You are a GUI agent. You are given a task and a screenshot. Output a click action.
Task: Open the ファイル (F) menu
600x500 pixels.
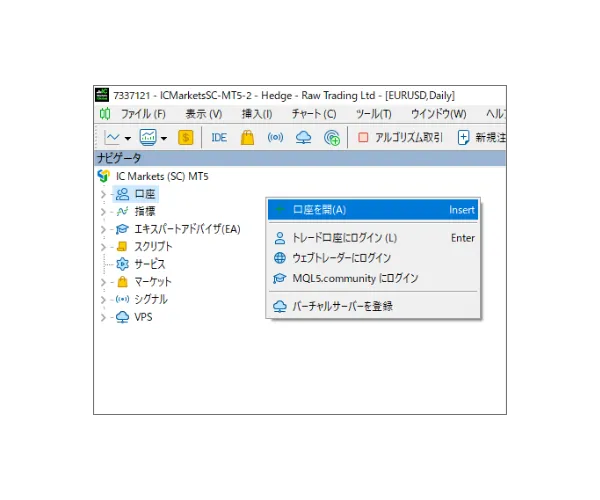click(143, 114)
